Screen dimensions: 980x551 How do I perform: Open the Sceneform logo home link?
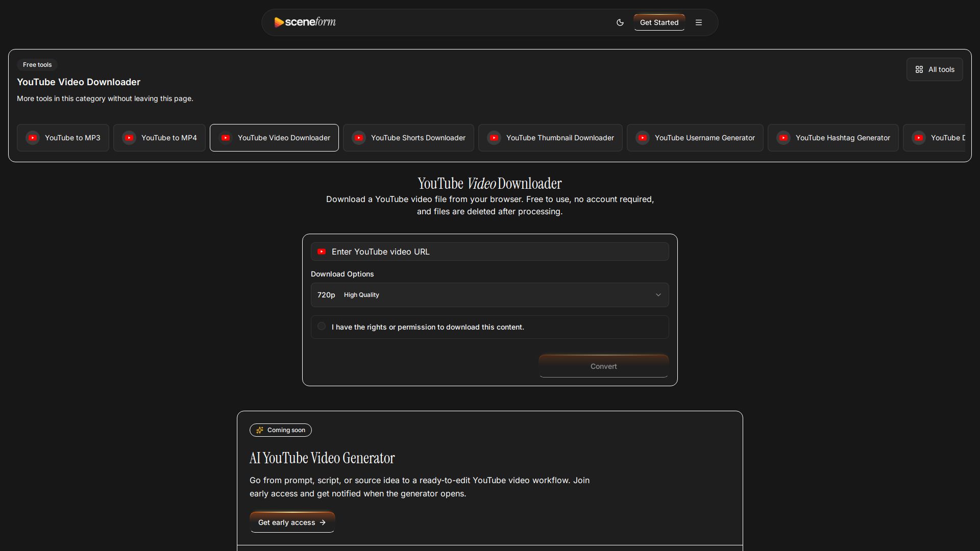click(305, 22)
